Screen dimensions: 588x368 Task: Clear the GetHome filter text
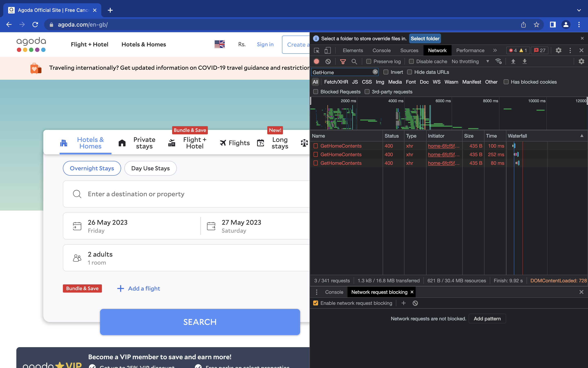[x=375, y=72]
